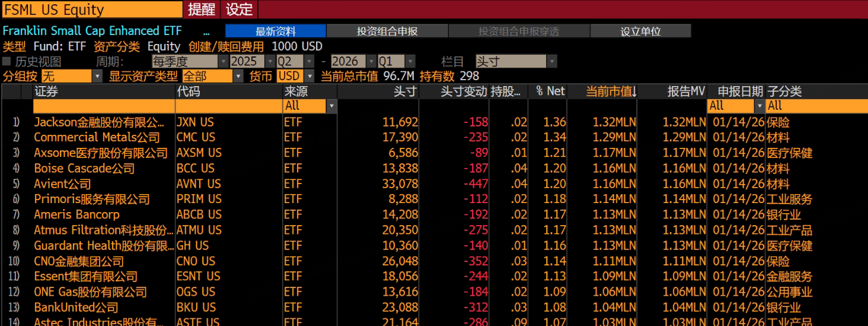Click the ellipsis after the Franklin Small Cap Enhanced ETF name
The height and width of the screenshot is (326, 868).
click(x=206, y=31)
